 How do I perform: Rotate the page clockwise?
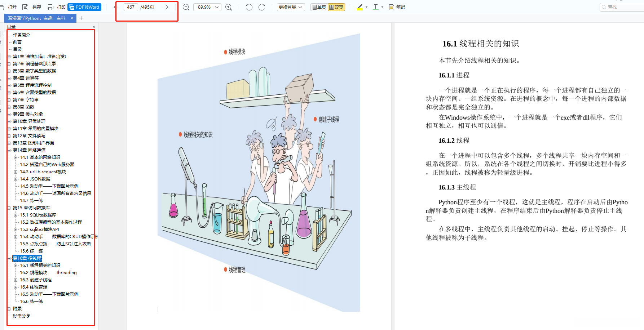[x=262, y=7]
